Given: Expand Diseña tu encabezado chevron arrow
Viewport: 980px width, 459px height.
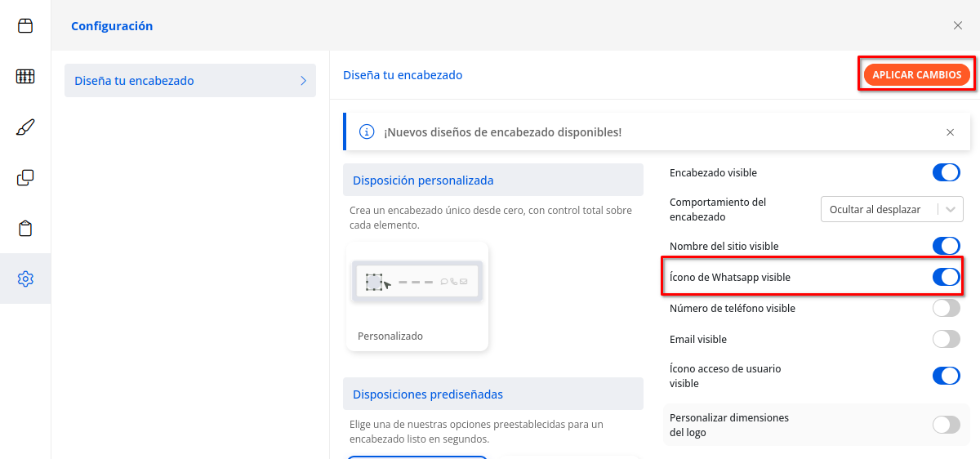Looking at the screenshot, I should pos(303,81).
